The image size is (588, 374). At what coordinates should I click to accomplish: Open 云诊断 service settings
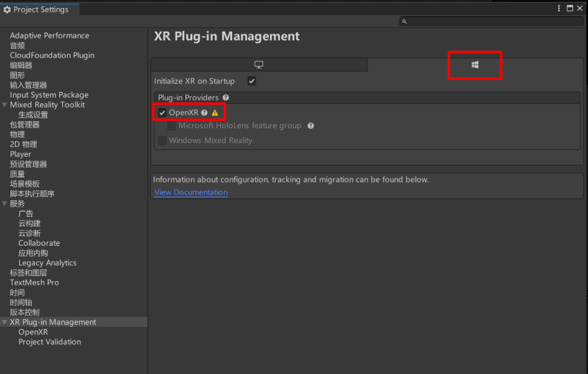coord(30,233)
